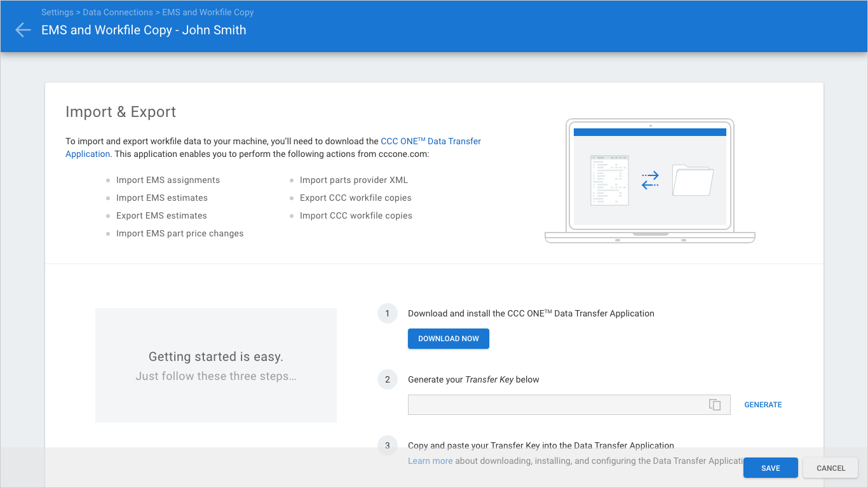868x488 pixels.
Task: Click 'Generate your Transfer Key below' text
Action: click(473, 379)
